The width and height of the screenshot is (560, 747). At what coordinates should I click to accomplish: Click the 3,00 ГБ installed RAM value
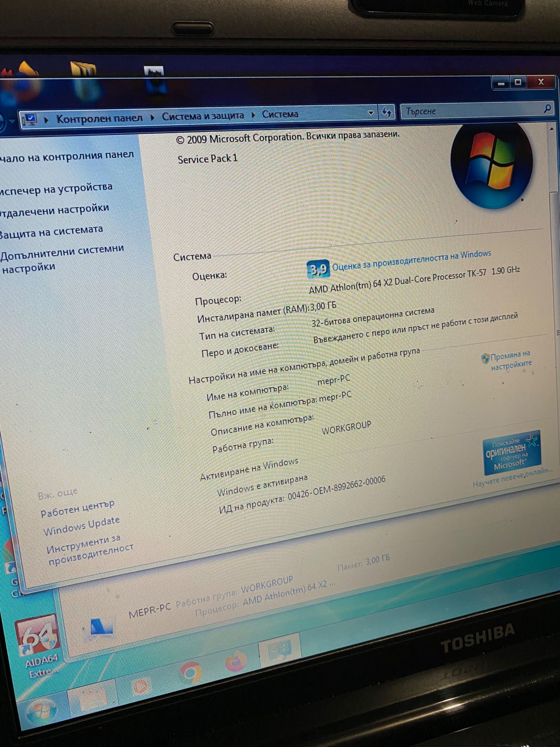323,306
